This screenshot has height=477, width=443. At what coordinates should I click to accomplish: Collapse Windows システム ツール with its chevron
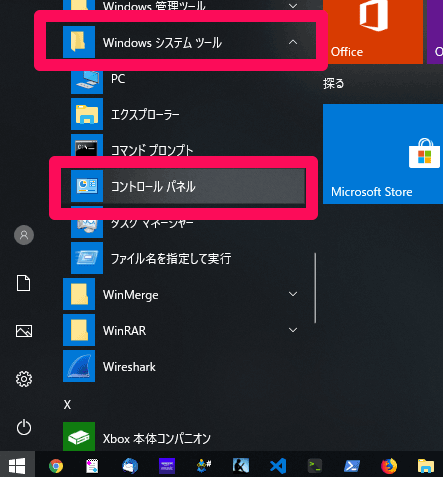click(x=293, y=42)
